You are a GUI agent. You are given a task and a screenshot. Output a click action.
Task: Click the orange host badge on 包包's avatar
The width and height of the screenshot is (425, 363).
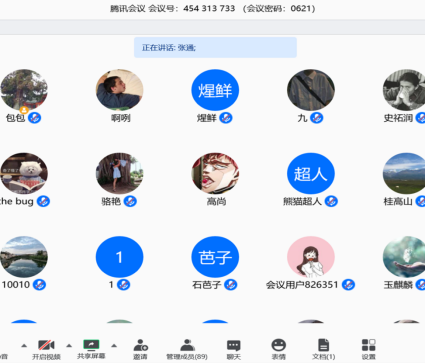24,109
